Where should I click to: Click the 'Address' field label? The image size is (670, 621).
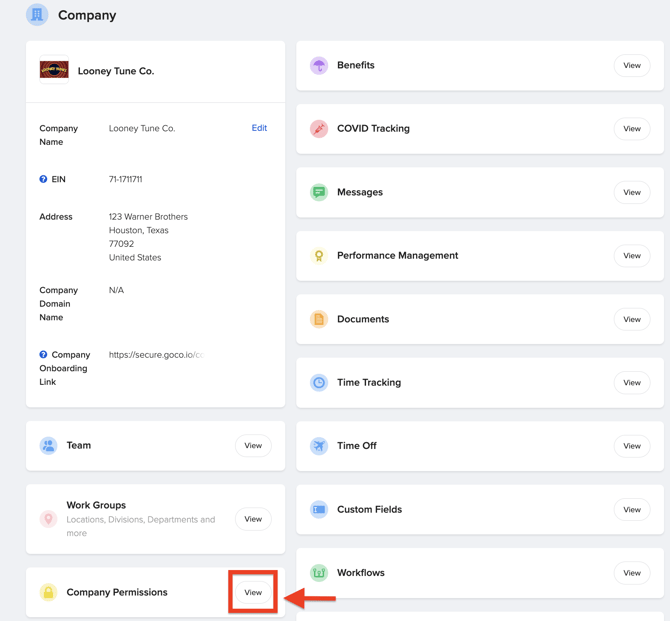coord(56,217)
